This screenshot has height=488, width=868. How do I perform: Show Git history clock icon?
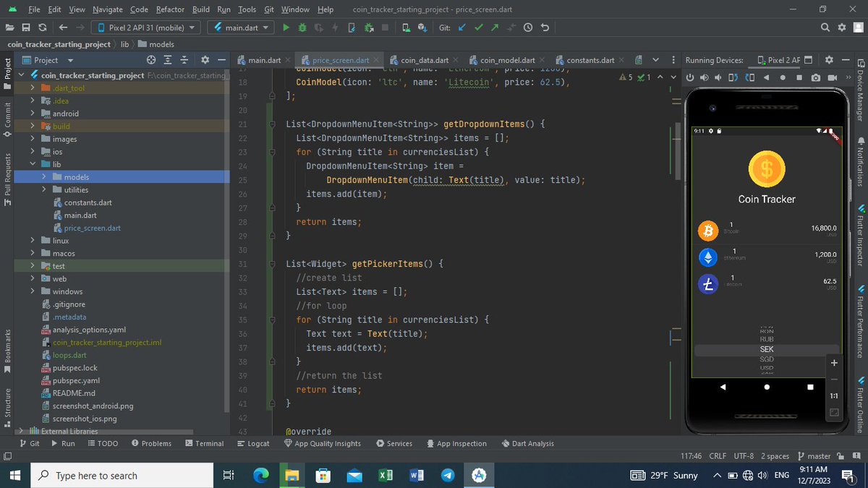(x=528, y=27)
